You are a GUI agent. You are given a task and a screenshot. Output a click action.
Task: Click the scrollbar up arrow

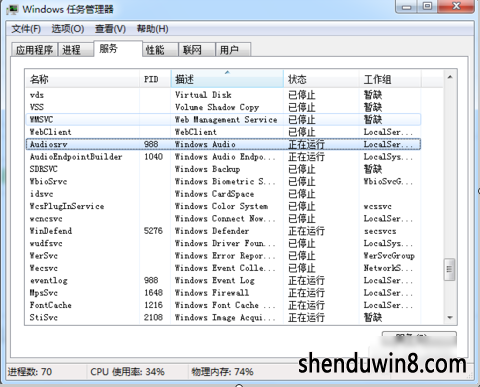coord(450,77)
